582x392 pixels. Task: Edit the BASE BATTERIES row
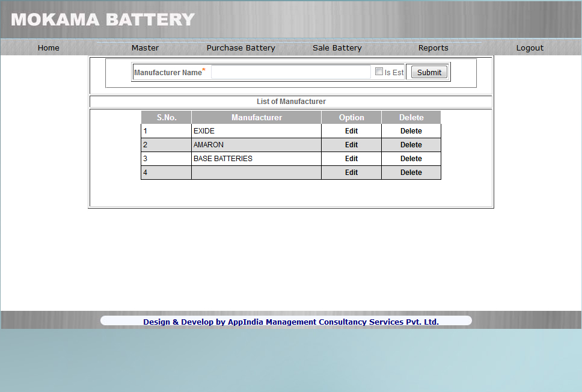click(x=351, y=159)
